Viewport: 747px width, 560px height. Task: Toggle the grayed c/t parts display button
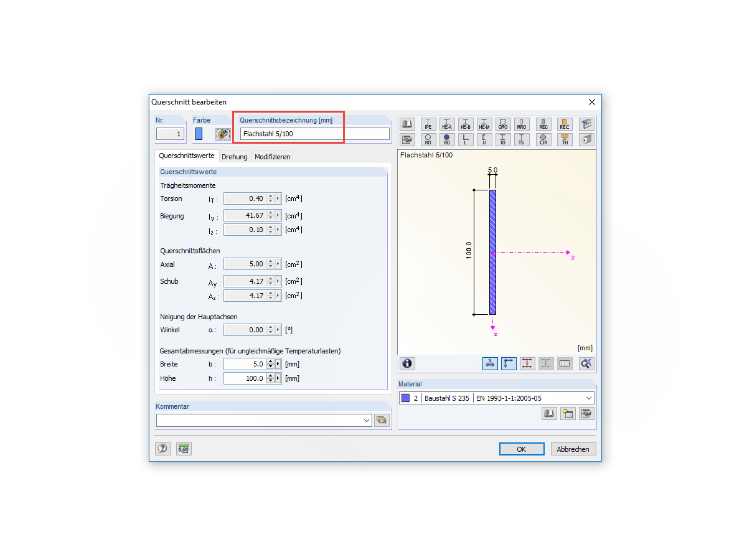(x=546, y=363)
